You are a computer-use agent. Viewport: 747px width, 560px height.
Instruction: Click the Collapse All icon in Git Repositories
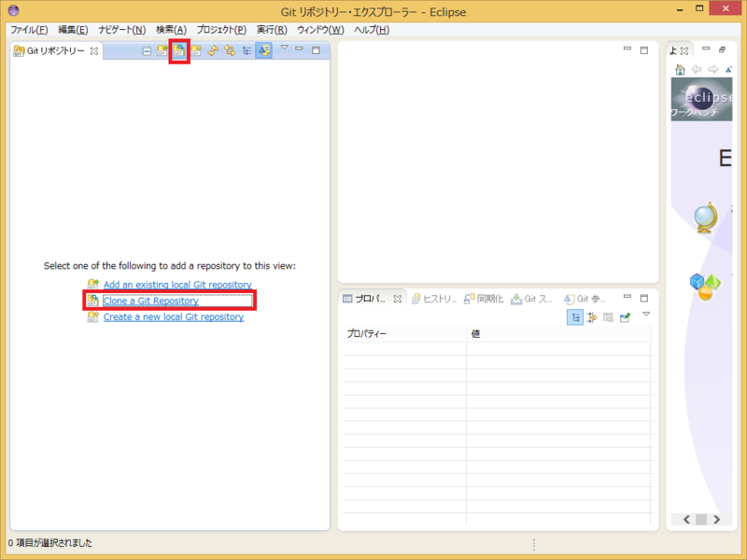[147, 51]
